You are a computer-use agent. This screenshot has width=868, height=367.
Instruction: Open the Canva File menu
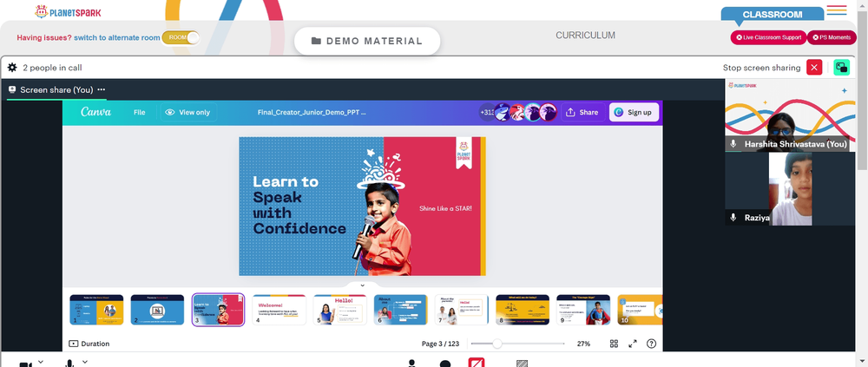coord(140,113)
